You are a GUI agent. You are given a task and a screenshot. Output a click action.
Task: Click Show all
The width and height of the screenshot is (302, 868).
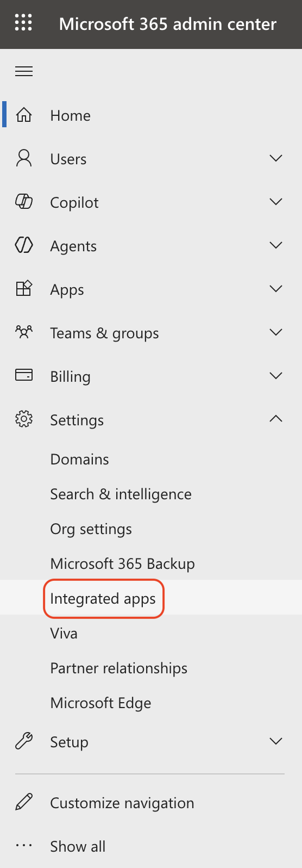78,846
